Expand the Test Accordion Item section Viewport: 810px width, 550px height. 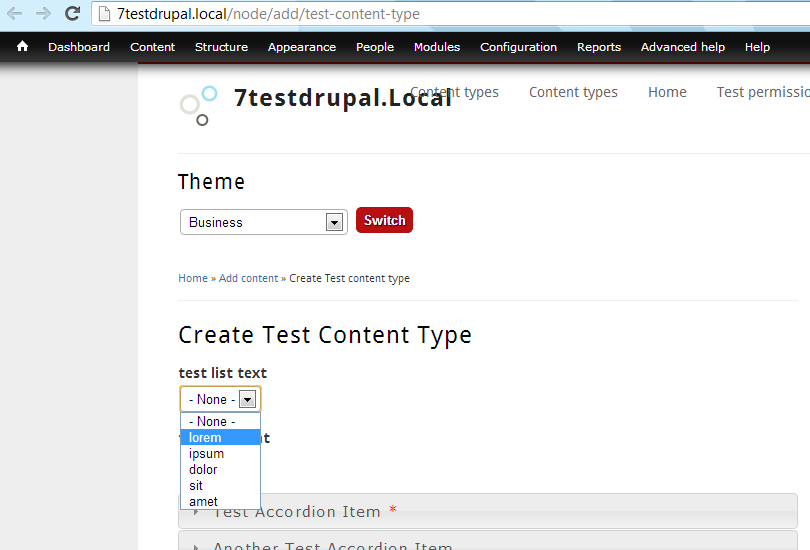pos(488,511)
